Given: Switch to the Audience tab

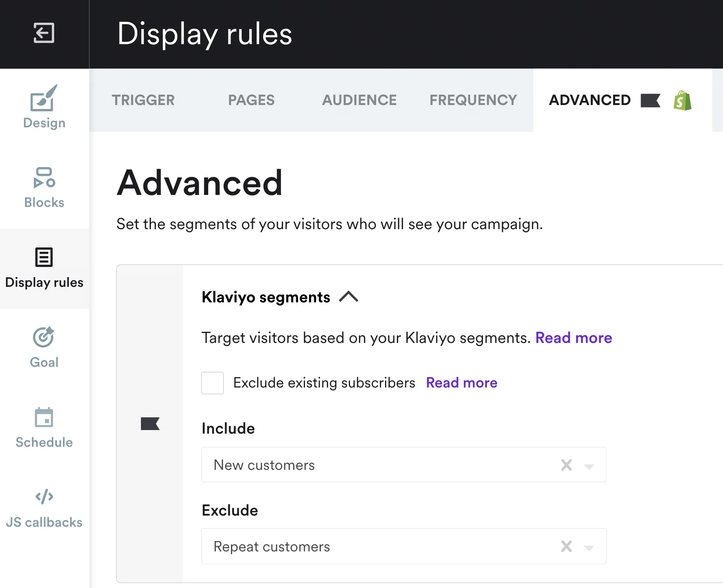Looking at the screenshot, I should pyautogui.click(x=360, y=100).
